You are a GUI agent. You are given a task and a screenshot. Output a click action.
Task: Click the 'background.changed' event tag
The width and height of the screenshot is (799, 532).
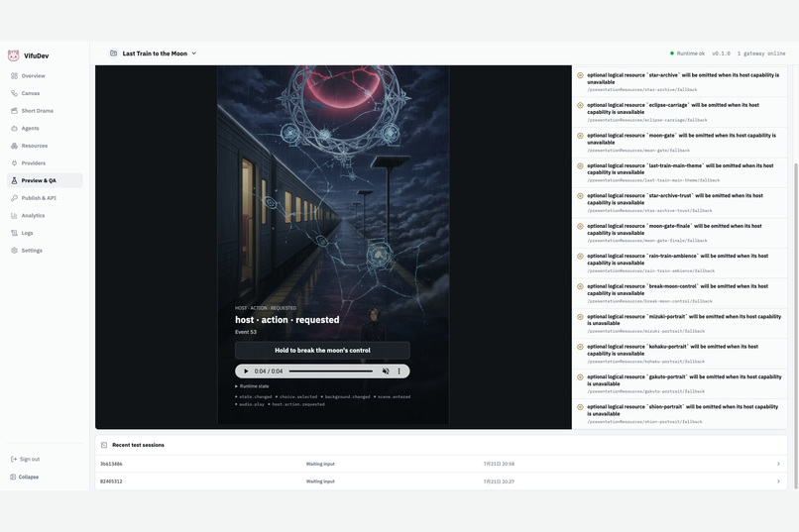[x=347, y=396]
